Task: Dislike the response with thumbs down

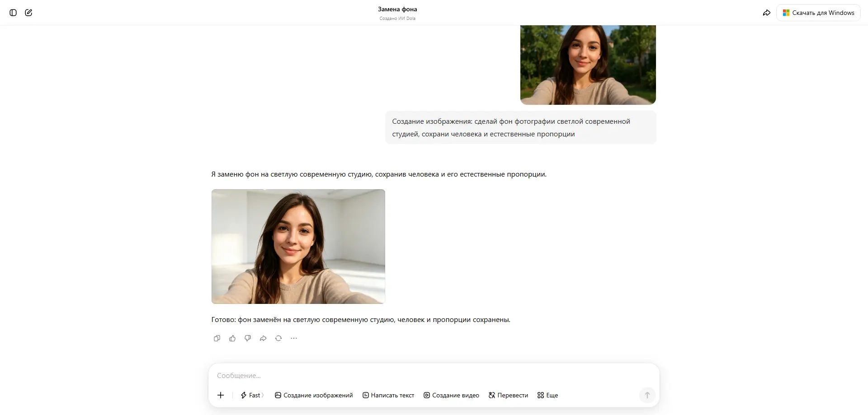Action: point(248,338)
